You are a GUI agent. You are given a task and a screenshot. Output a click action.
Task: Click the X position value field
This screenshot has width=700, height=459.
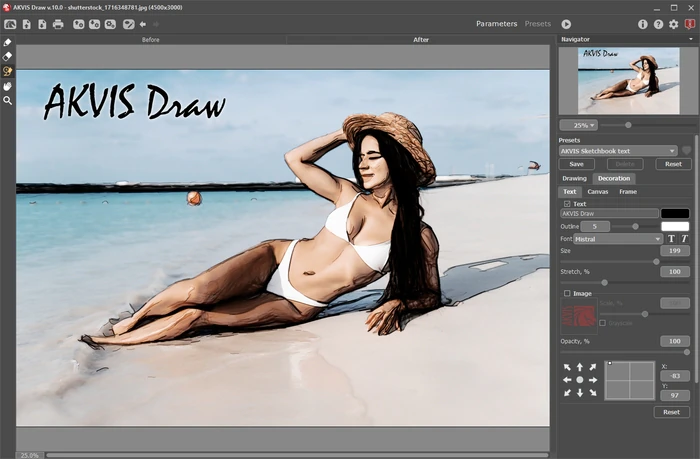tap(675, 376)
